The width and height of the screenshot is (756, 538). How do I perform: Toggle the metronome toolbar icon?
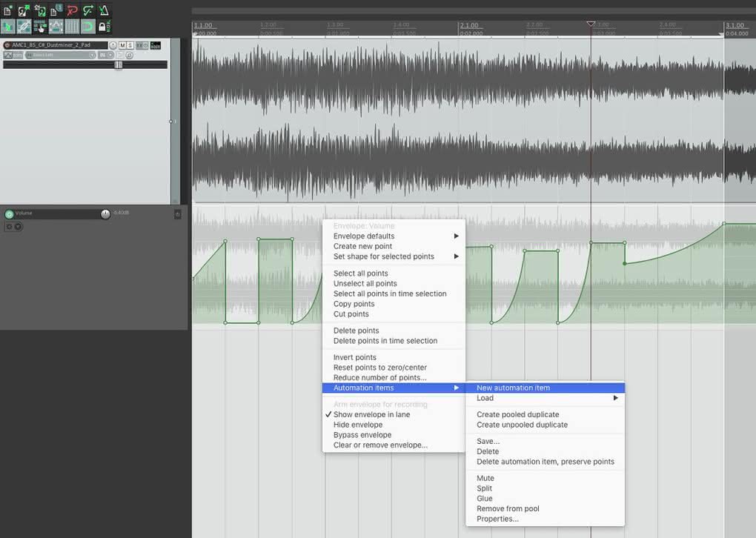point(104,10)
